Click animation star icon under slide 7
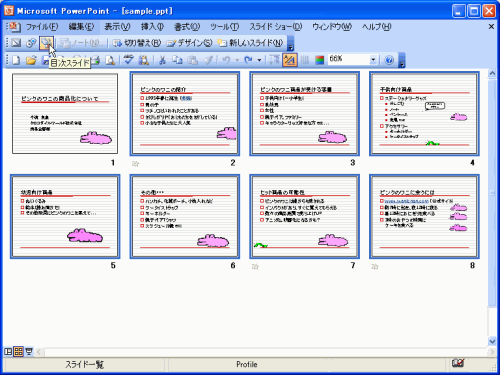The width and height of the screenshot is (500, 375). (x=255, y=266)
